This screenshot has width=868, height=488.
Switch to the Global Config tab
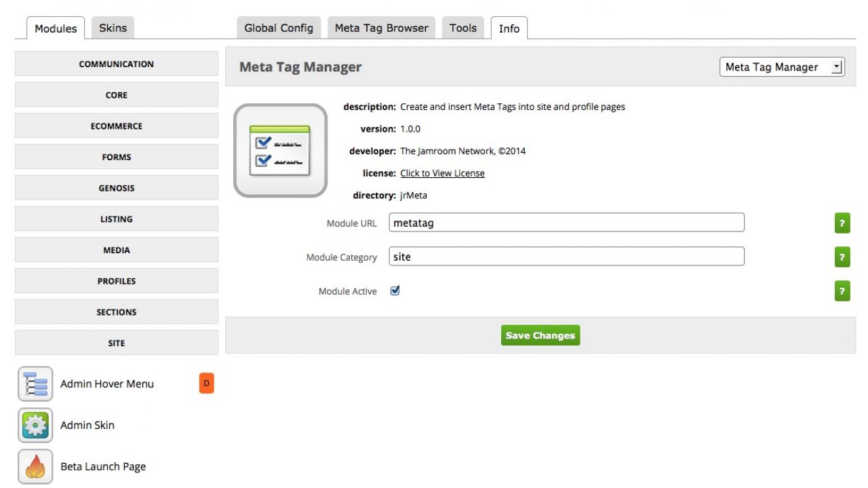click(279, 29)
